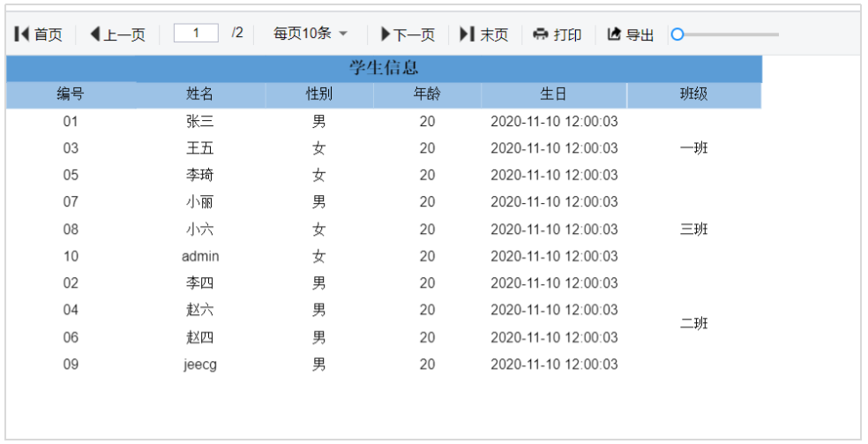Viewport: 868px width, 444px height.
Task: Select the name cell 李琦
Action: 200,175
